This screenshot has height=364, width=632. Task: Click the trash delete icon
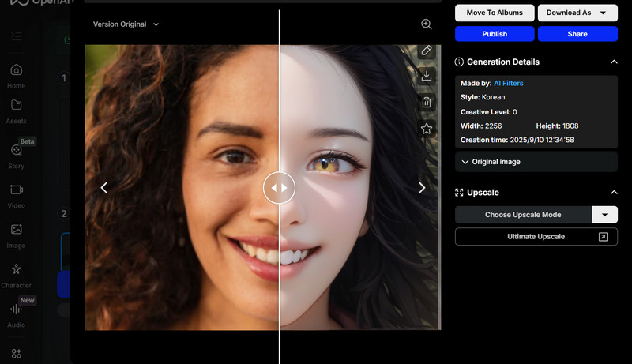tap(427, 103)
